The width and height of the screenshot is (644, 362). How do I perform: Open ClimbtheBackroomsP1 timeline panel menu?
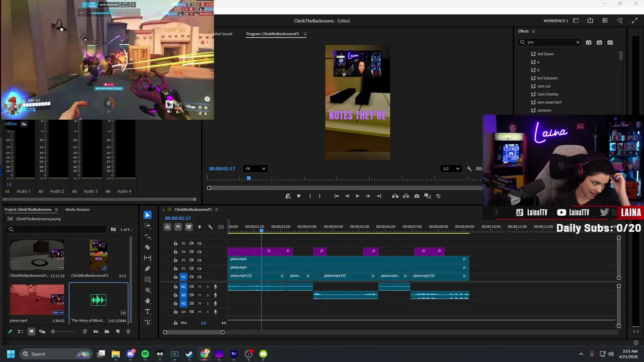216,210
